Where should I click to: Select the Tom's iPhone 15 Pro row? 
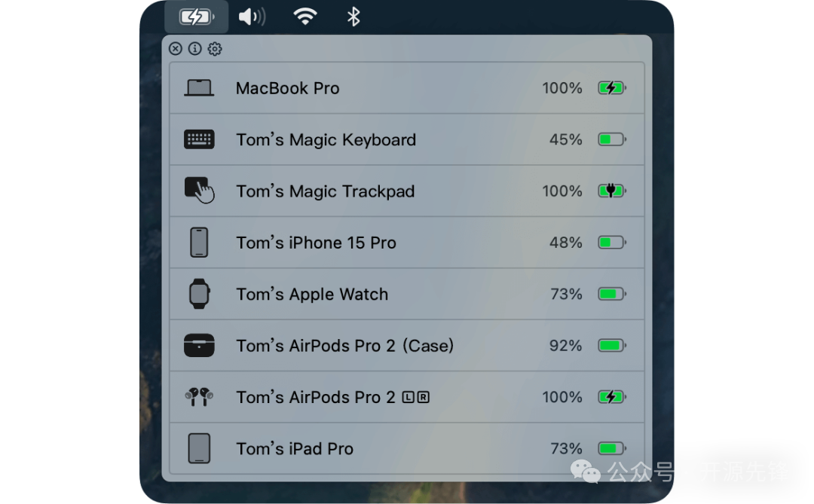[x=407, y=243]
